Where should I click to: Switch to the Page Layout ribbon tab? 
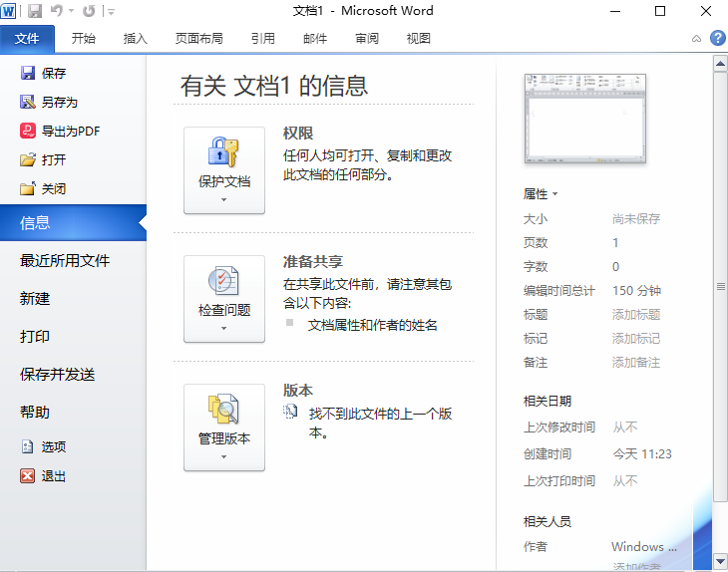coord(198,39)
